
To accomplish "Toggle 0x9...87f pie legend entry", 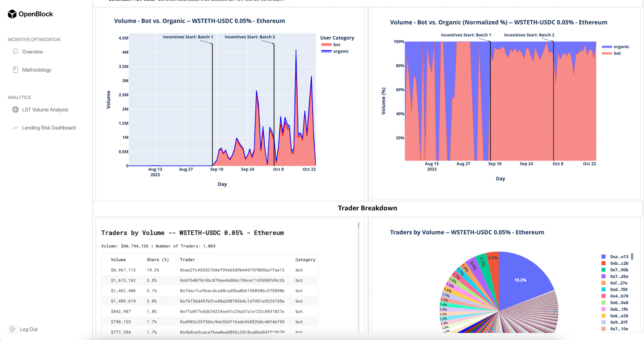I will 614,322.
